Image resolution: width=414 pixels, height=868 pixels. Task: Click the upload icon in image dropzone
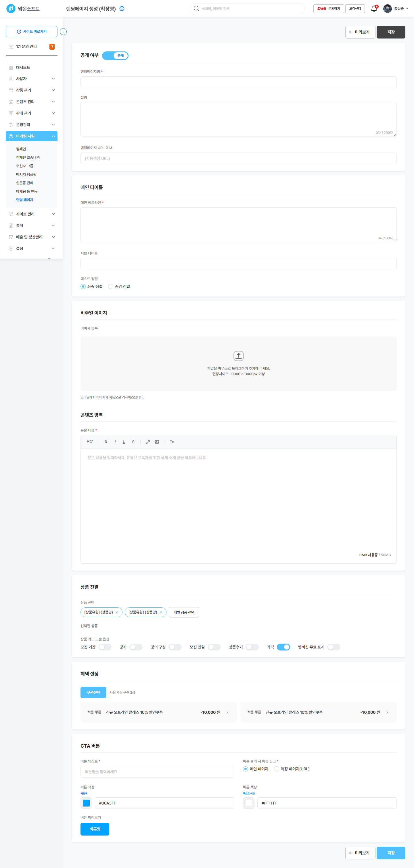pos(239,356)
